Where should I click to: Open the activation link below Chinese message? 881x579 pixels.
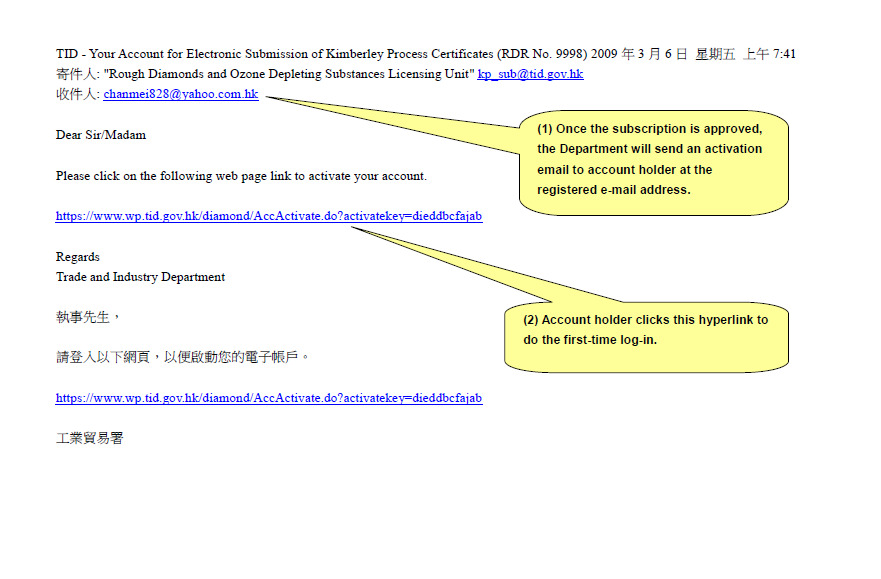coord(269,398)
